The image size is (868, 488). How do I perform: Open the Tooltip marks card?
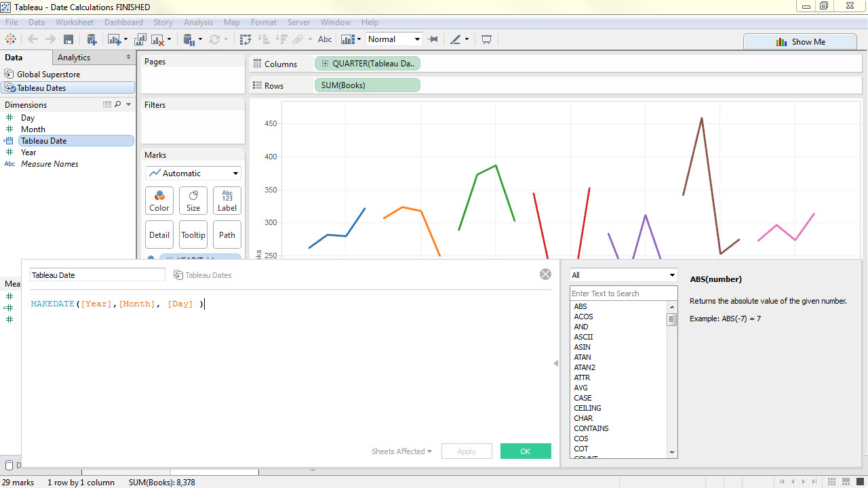(x=193, y=235)
